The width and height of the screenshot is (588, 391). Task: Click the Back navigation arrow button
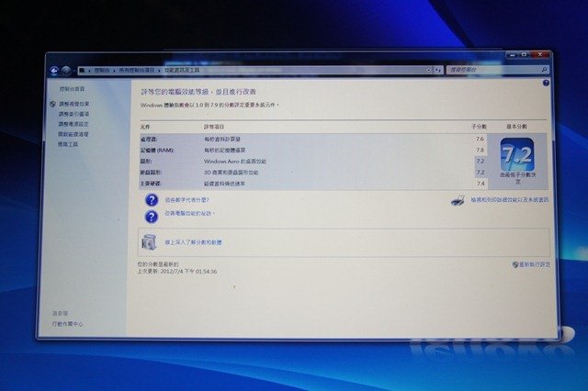coord(54,71)
